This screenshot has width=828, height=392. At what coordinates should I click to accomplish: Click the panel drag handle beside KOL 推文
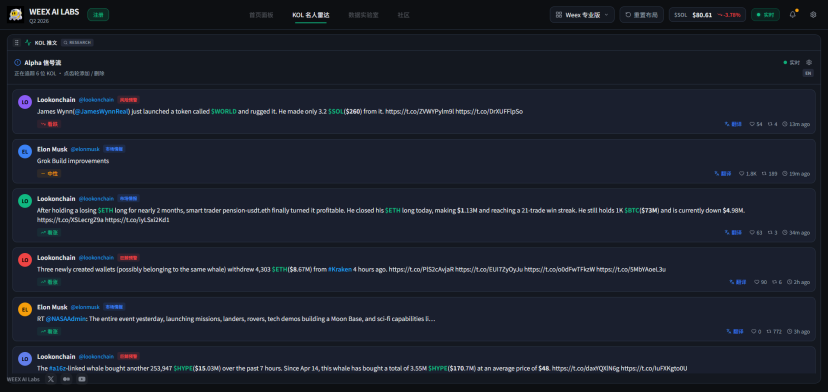click(16, 42)
